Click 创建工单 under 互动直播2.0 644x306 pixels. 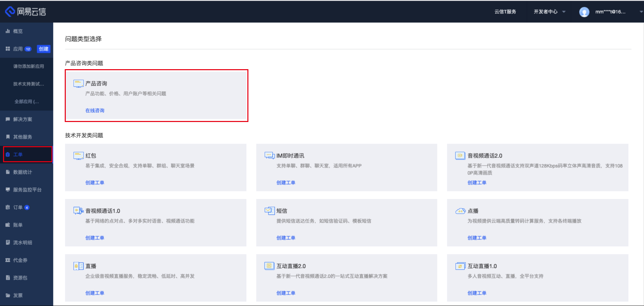point(286,293)
